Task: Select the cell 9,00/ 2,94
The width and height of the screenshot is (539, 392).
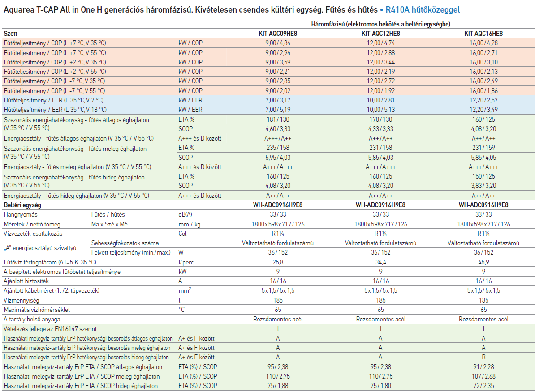Action: (x=278, y=52)
